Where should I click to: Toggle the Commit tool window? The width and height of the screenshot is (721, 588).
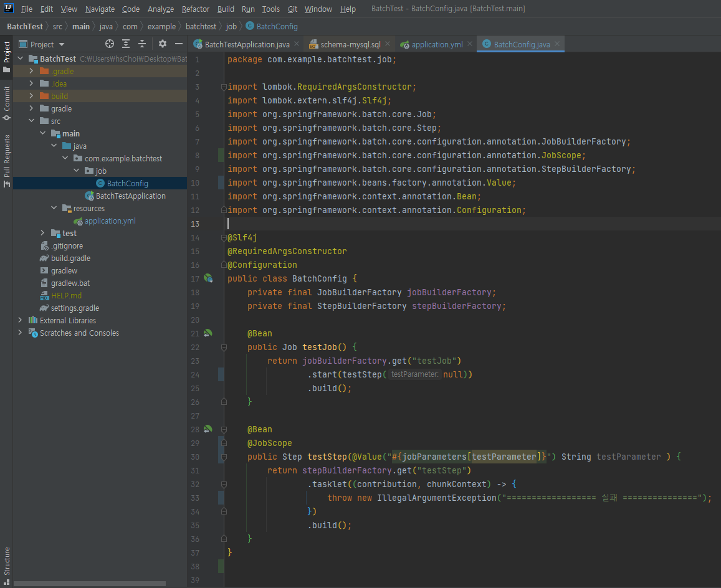[7, 103]
